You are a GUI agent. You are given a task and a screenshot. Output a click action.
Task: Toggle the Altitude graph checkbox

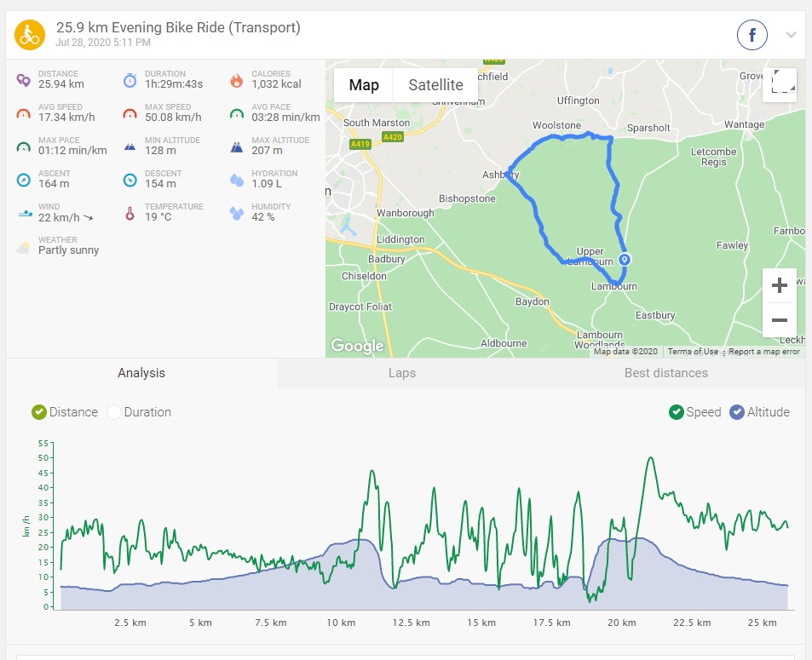point(738,412)
